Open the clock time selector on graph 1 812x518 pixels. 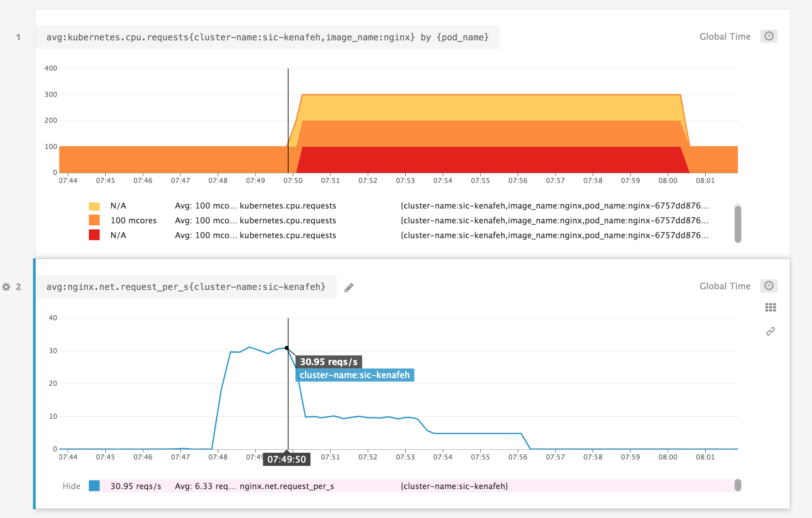769,36
